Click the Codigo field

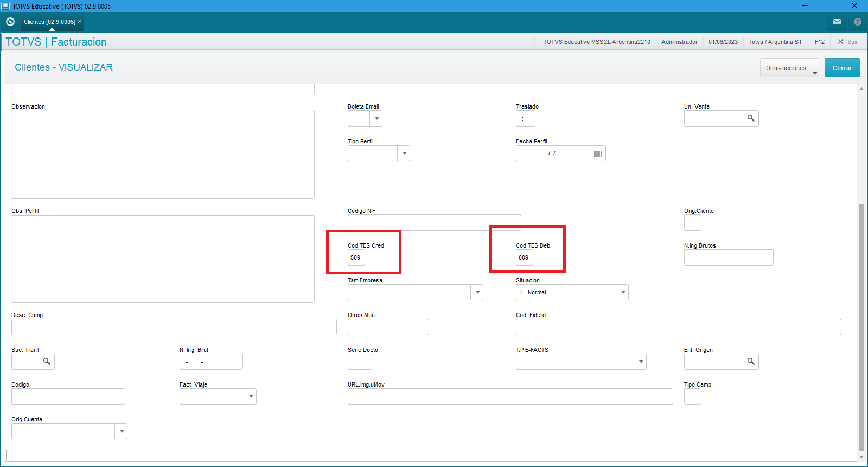pyautogui.click(x=68, y=396)
